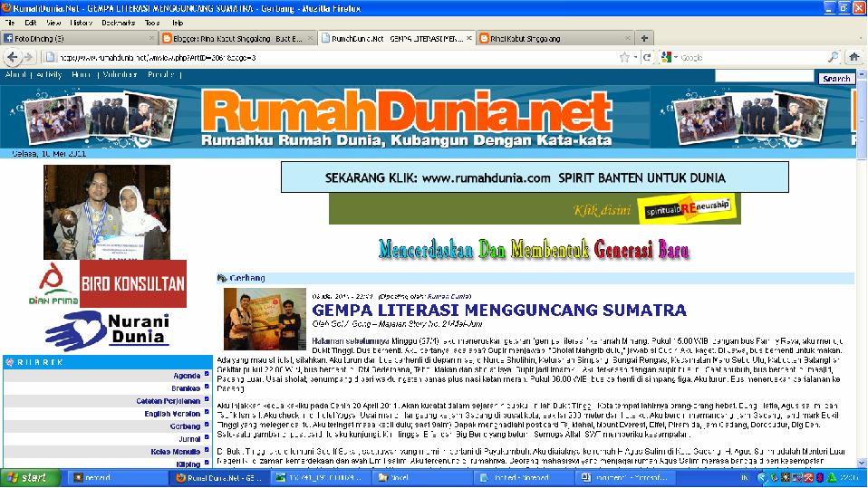
Task: Click the magnifier in Google search box
Action: coord(834,58)
